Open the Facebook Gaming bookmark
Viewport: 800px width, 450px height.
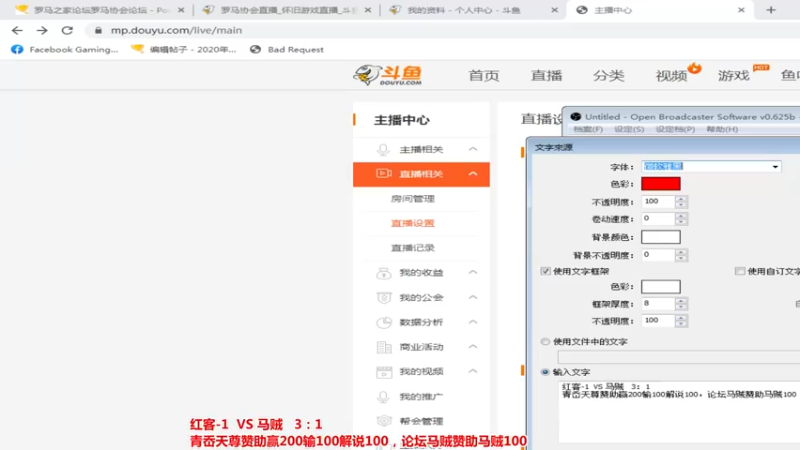coord(64,49)
